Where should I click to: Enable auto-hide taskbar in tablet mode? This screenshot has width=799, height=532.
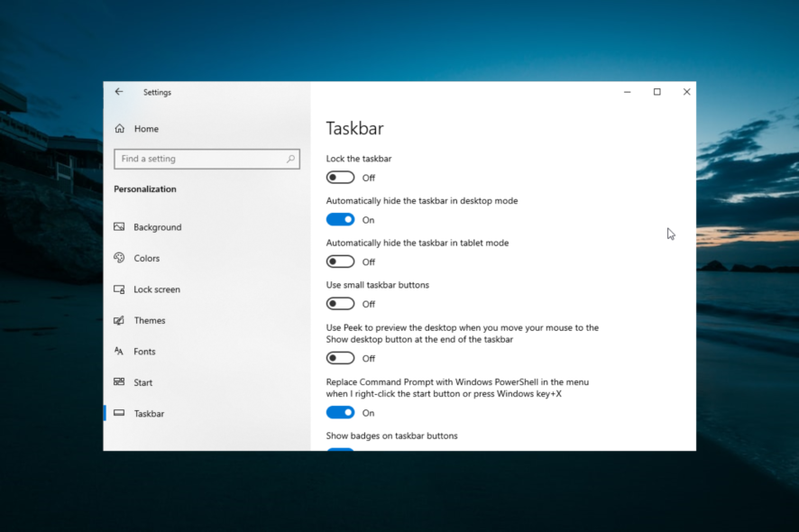340,261
